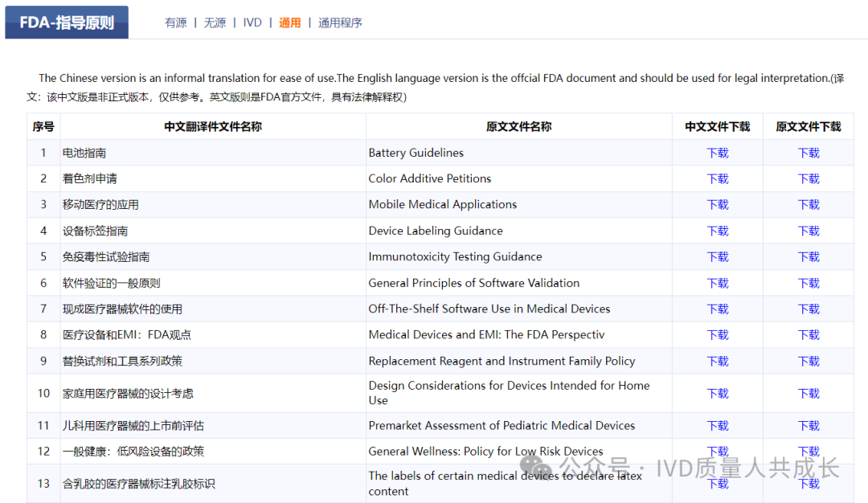Select the text 现成医疗器械软件的使用
Screen dimensions: 868x503
[122, 309]
